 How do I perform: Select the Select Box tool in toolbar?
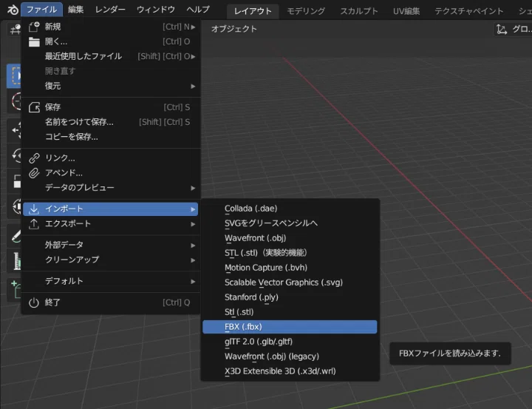pyautogui.click(x=14, y=75)
